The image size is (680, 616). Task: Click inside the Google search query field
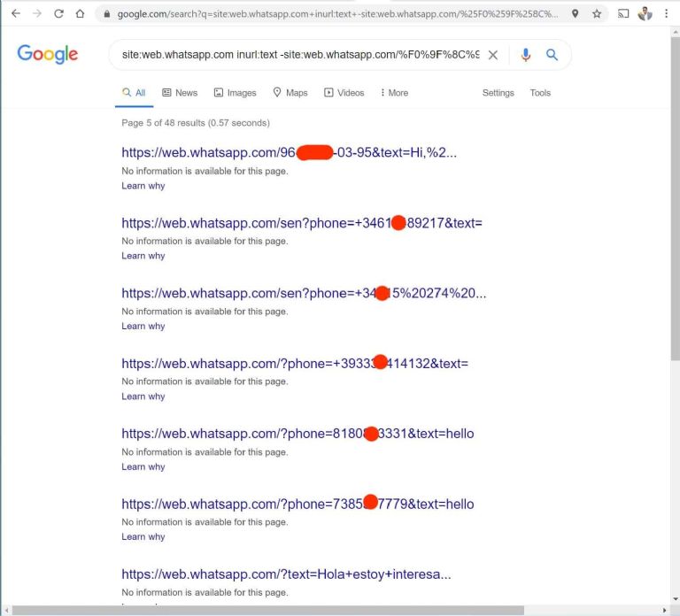[x=300, y=55]
